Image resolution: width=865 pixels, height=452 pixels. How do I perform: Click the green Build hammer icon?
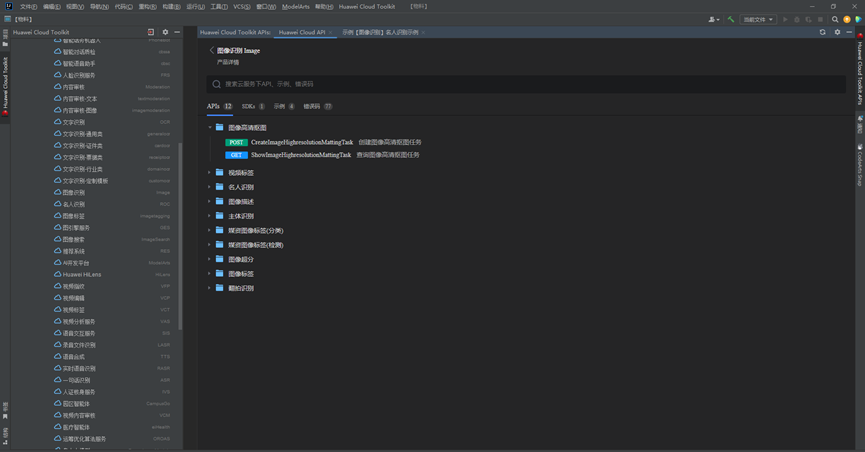point(731,19)
